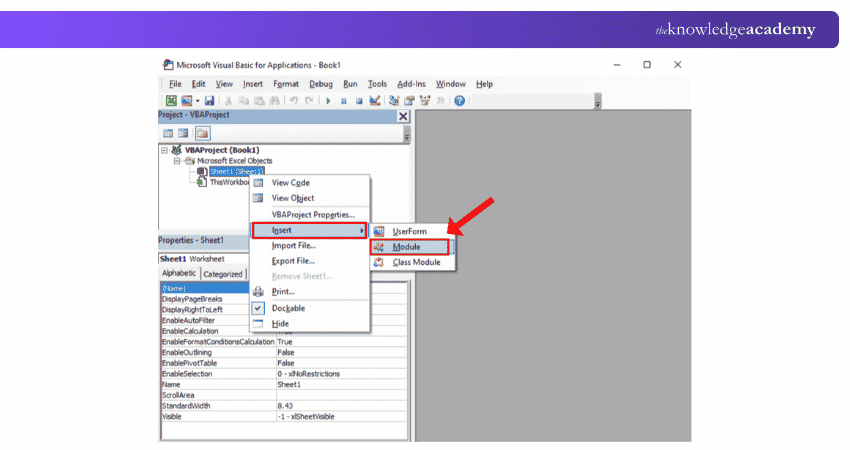Click the Paste toolbar icon
850x450 pixels.
(259, 100)
